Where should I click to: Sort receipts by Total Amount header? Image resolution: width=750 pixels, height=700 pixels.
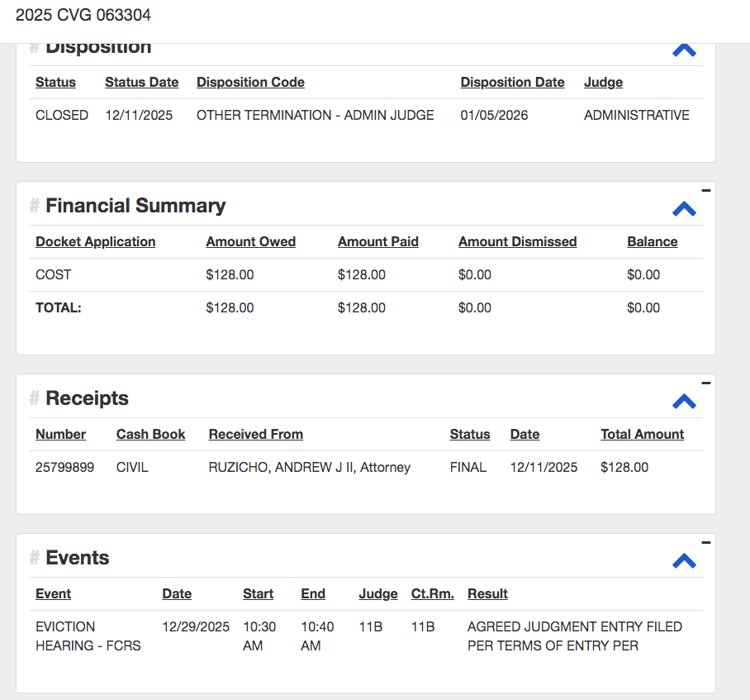[x=642, y=435]
